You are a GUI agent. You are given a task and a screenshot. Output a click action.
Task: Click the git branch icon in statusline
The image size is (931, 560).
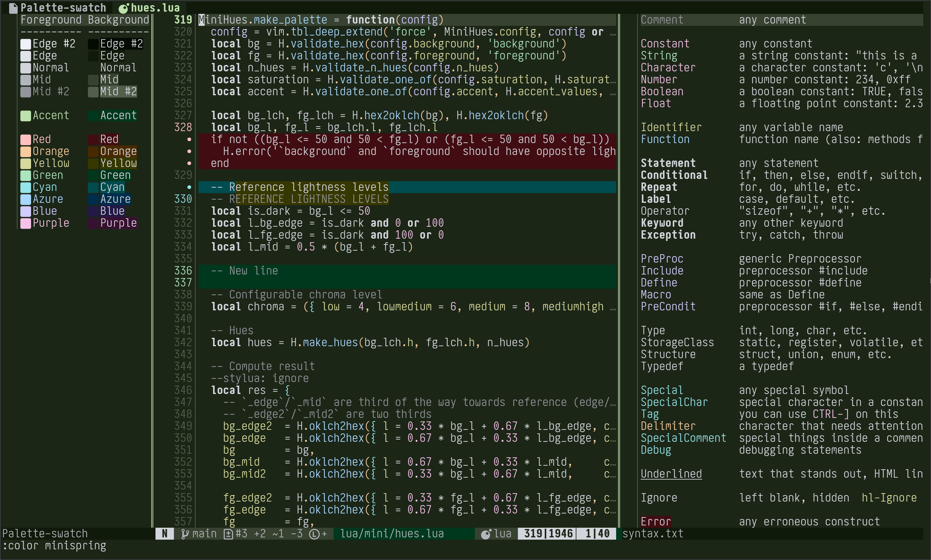tap(185, 534)
